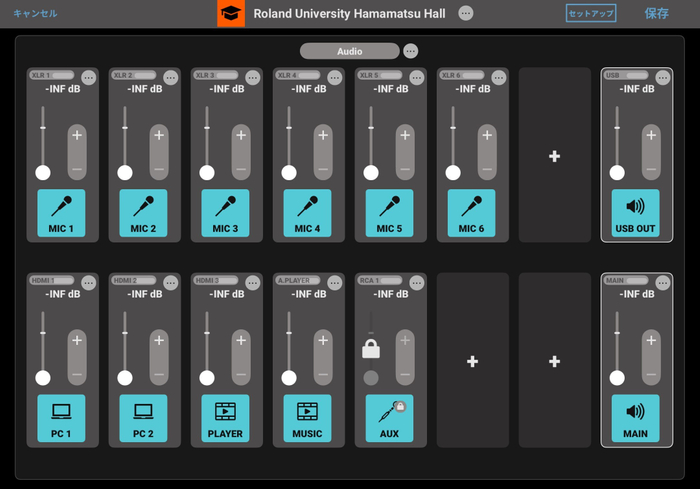700x489 pixels.
Task: Open options beside Roland University Hamamatsu Hall
Action: pyautogui.click(x=466, y=13)
